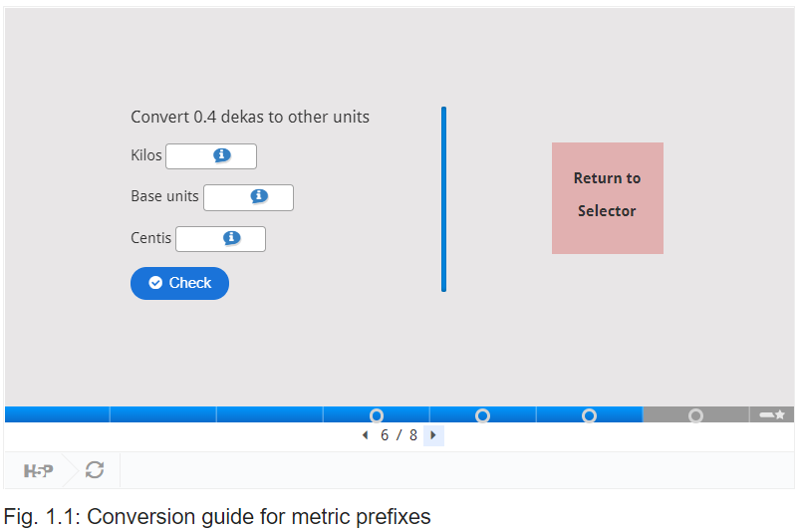Select fourth slide circle marker
The width and height of the screenshot is (801, 532).
click(x=377, y=415)
